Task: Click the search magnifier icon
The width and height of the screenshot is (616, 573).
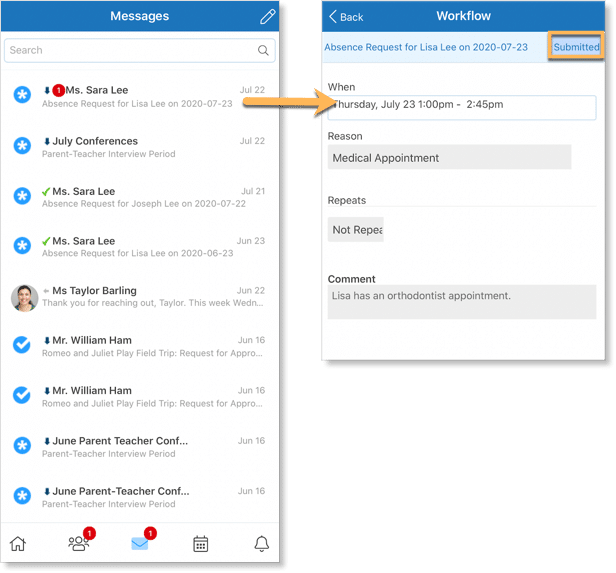Action: pos(263,50)
